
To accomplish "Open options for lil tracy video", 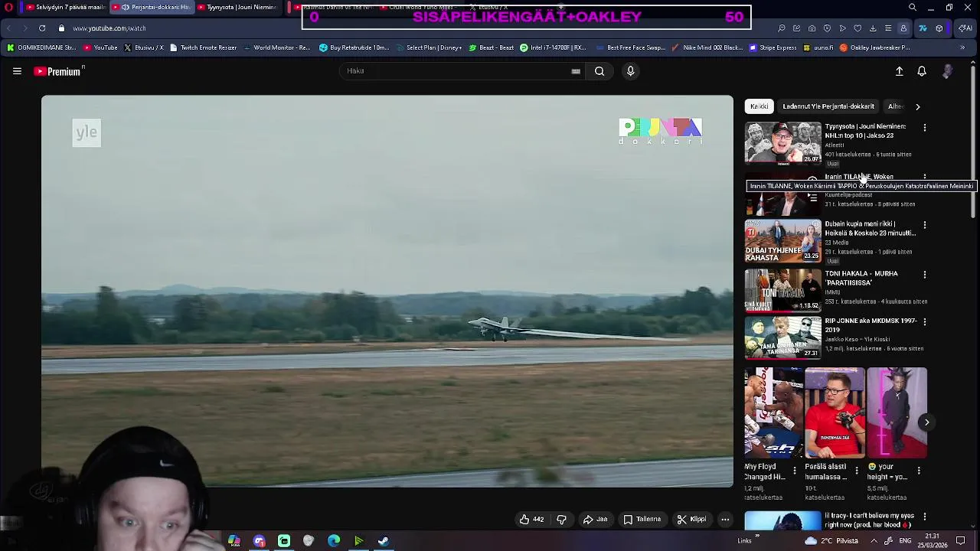I will coord(925,517).
